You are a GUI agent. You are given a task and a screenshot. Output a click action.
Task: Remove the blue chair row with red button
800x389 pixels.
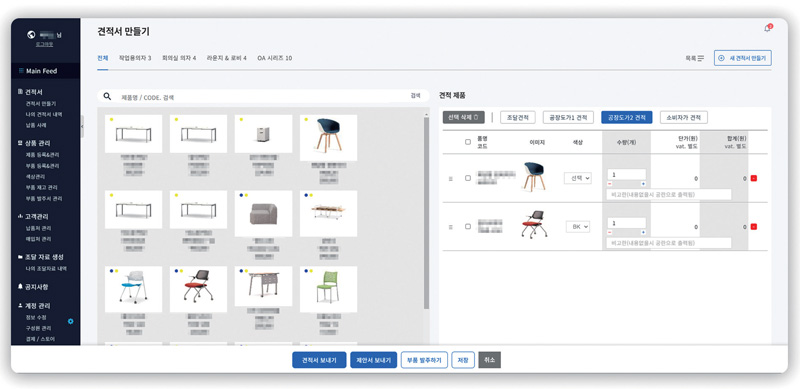[754, 178]
